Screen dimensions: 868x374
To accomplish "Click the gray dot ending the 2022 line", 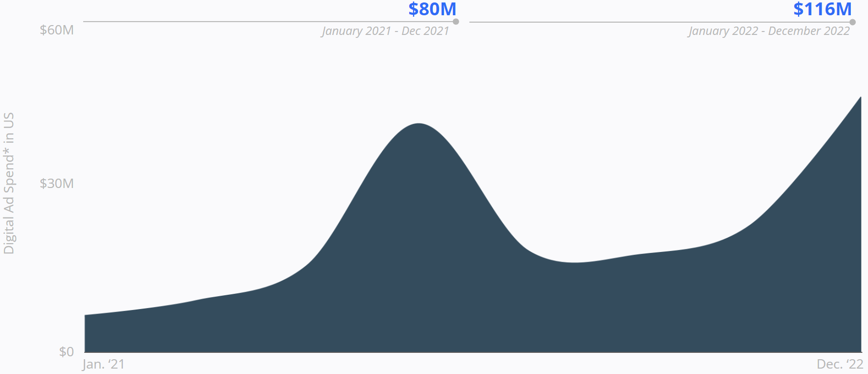I will 852,22.
